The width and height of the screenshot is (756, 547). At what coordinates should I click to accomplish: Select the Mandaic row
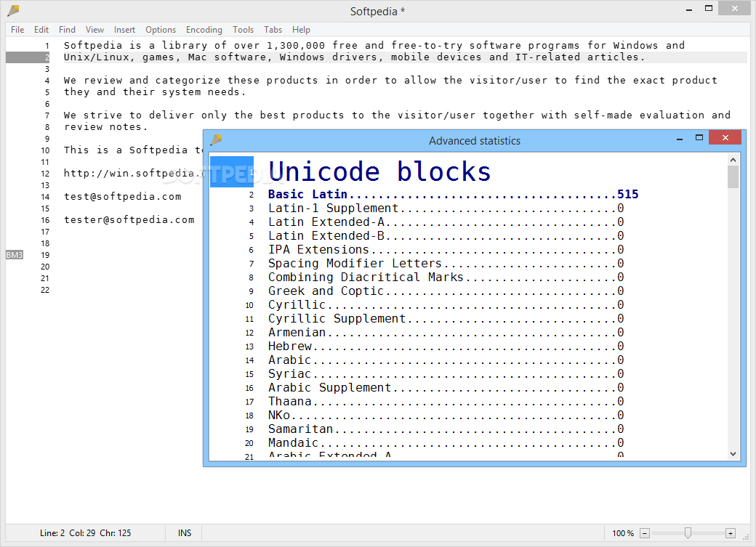(446, 443)
